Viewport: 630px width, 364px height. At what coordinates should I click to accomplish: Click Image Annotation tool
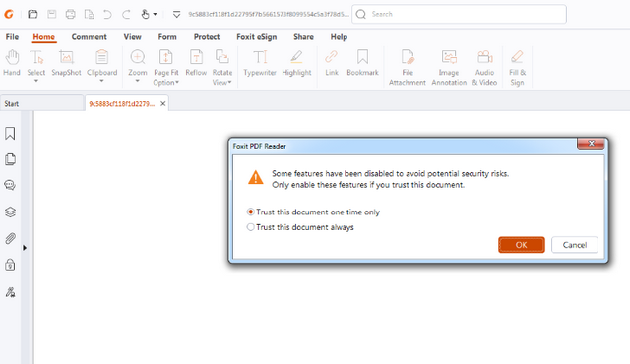(449, 68)
